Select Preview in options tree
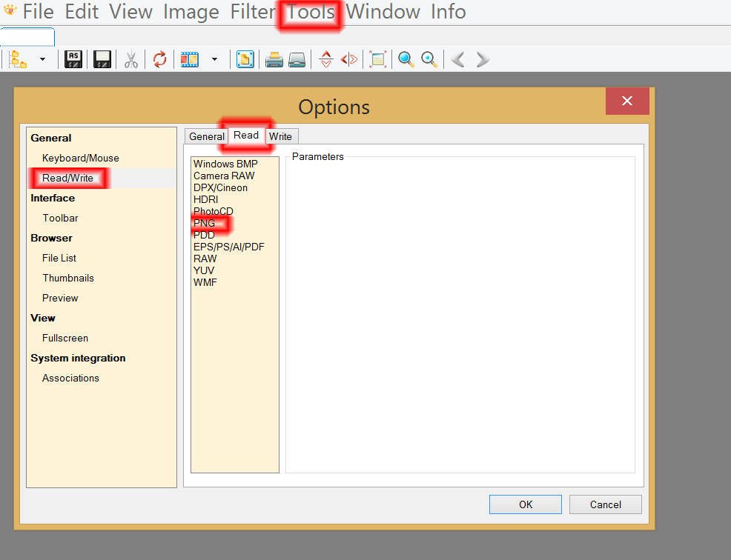This screenshot has width=731, height=560. tap(60, 299)
